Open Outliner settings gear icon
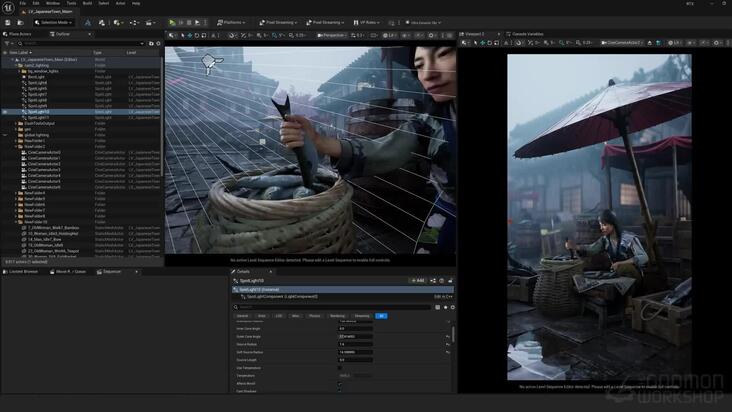The width and height of the screenshot is (732, 412). [x=158, y=43]
